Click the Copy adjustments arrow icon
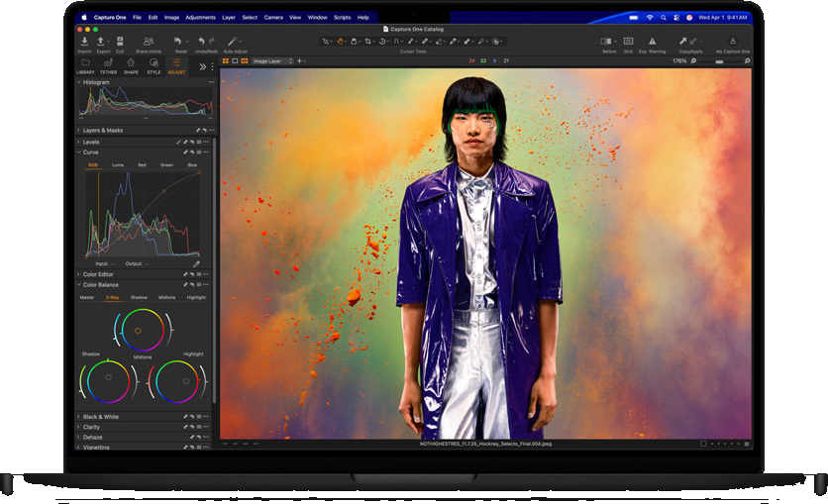The height and width of the screenshot is (504, 828). click(682, 42)
